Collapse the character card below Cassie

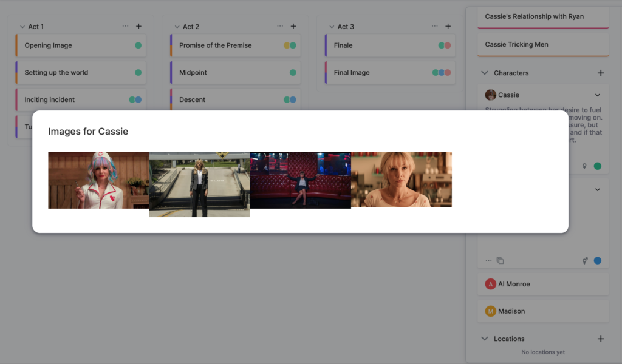point(598,190)
